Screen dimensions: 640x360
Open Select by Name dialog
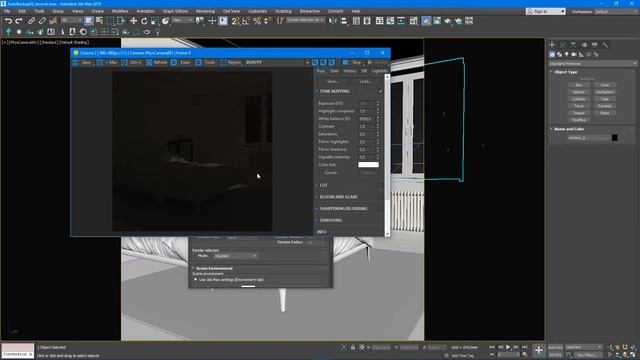(99, 21)
